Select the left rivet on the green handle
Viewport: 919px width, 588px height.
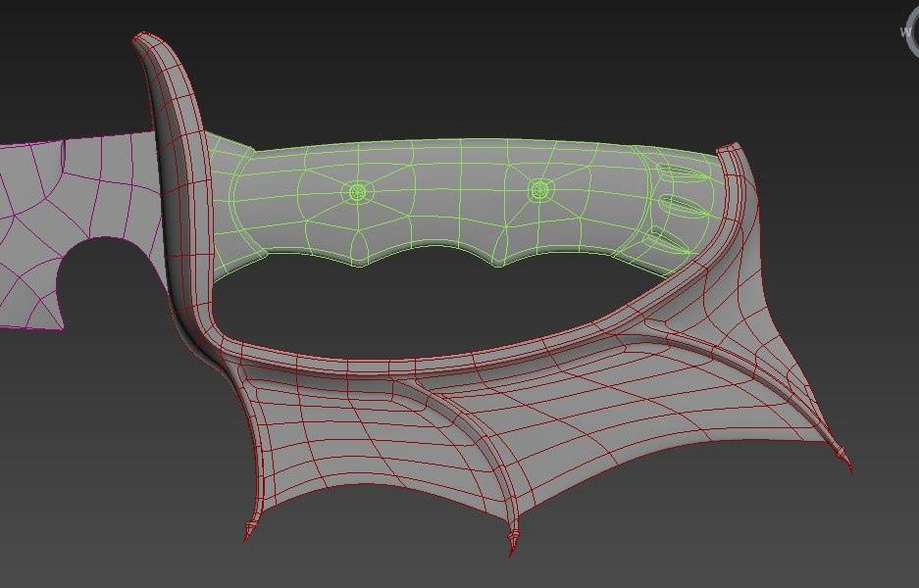357,191
